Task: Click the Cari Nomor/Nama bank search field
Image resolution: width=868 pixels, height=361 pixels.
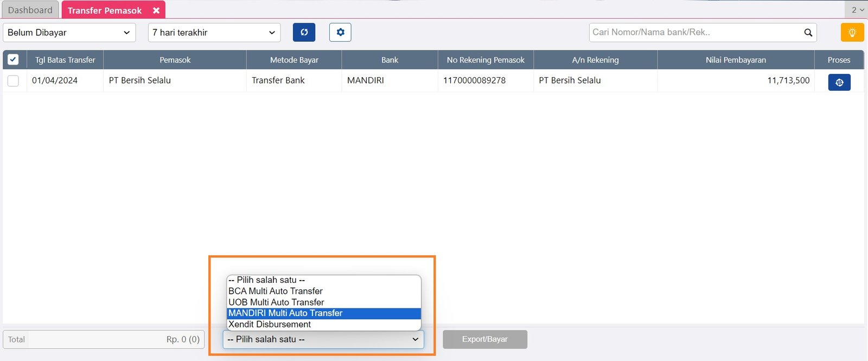Action: pyautogui.click(x=694, y=33)
